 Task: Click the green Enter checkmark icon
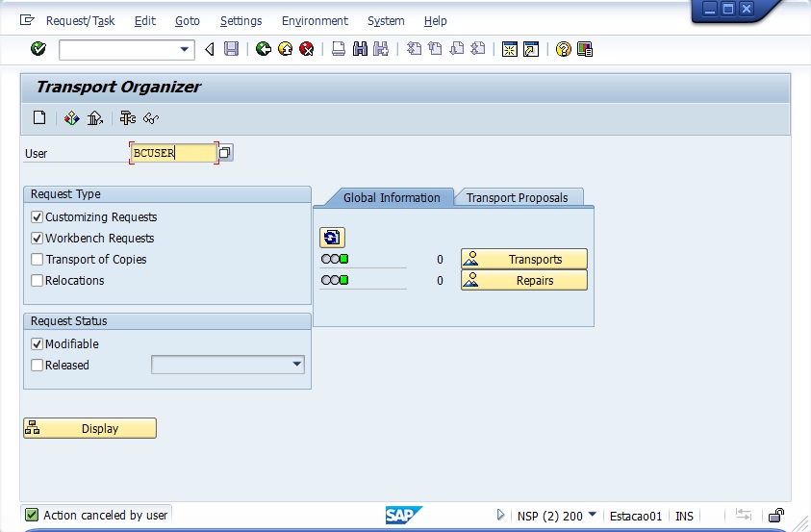pyautogui.click(x=38, y=49)
